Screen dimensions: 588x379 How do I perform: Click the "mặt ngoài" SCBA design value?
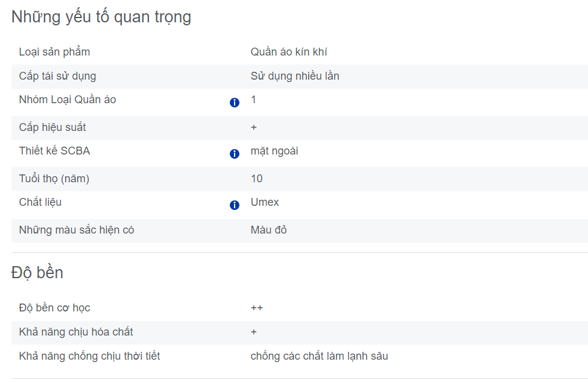pos(274,151)
